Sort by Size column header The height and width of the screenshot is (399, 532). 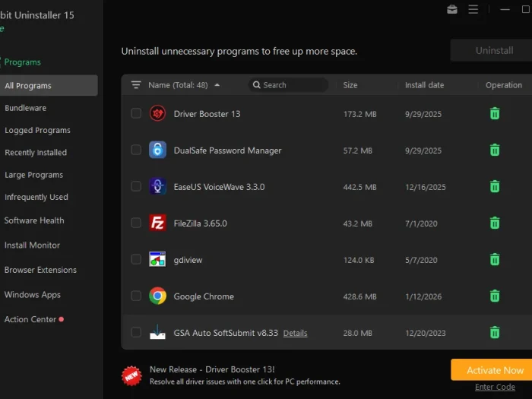(x=350, y=85)
